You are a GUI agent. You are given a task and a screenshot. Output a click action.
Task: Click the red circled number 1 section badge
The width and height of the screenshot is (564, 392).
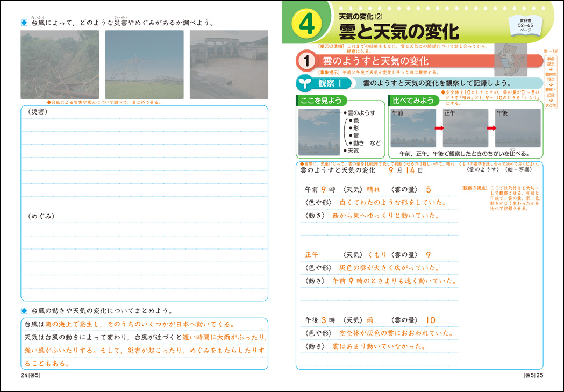306,61
